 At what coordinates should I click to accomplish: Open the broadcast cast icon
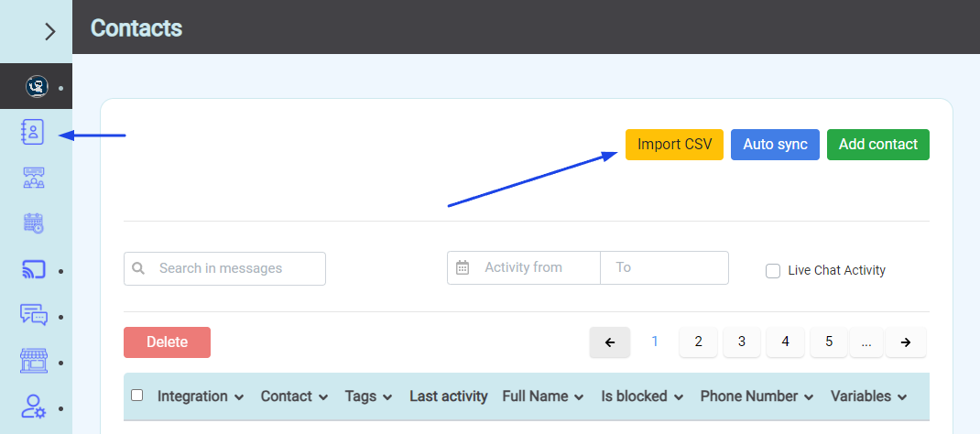(34, 270)
